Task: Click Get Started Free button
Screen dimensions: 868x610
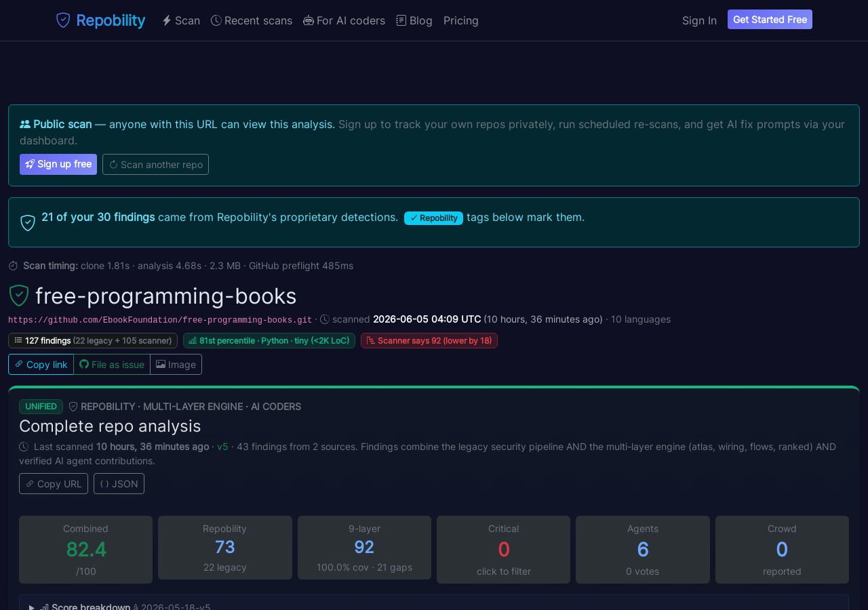Action: 770,20
